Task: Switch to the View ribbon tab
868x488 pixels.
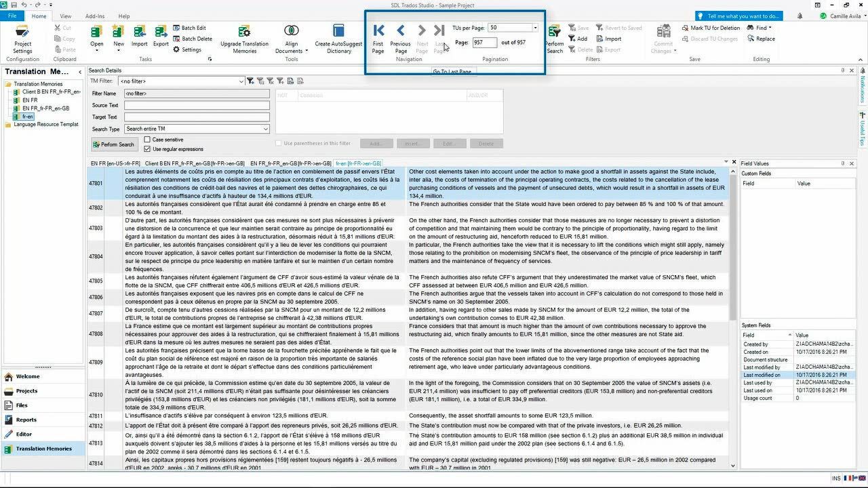Action: click(x=66, y=16)
